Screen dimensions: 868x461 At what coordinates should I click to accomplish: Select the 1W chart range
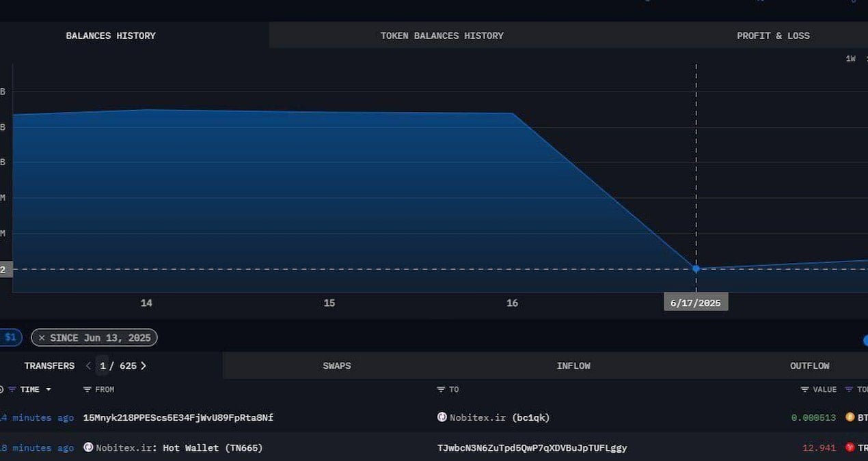[850, 59]
